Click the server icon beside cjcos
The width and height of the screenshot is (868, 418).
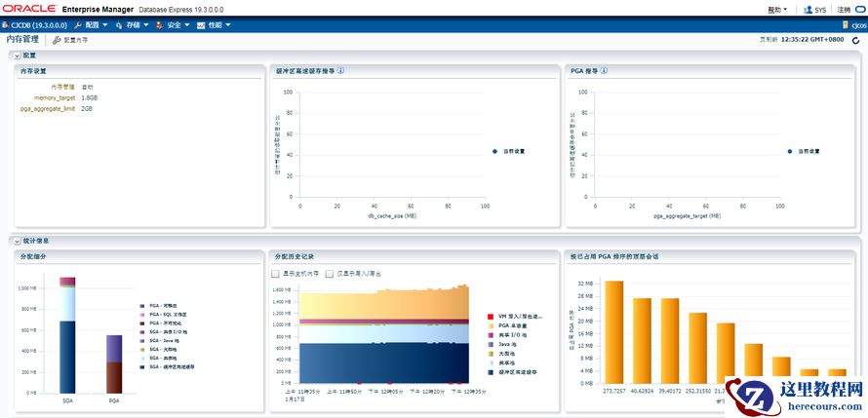tap(846, 25)
